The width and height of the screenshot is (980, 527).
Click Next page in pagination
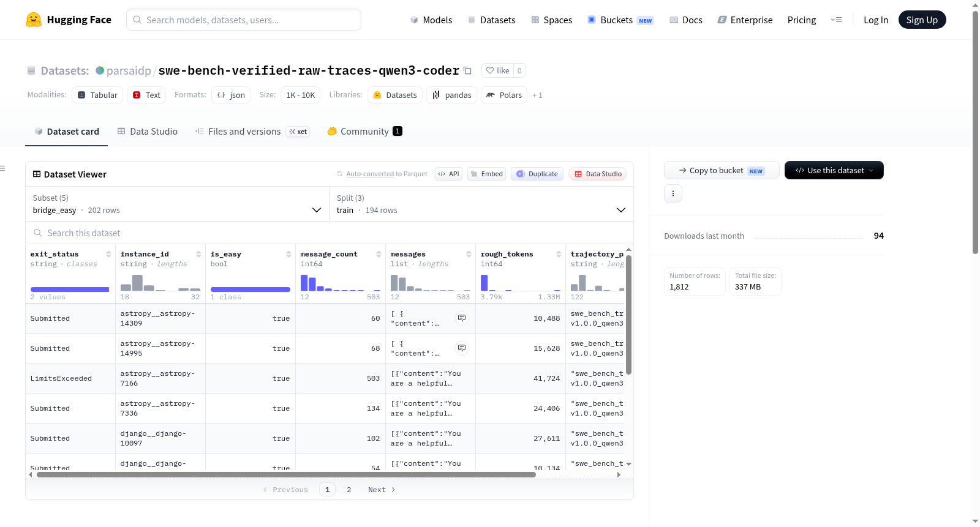[x=382, y=490]
